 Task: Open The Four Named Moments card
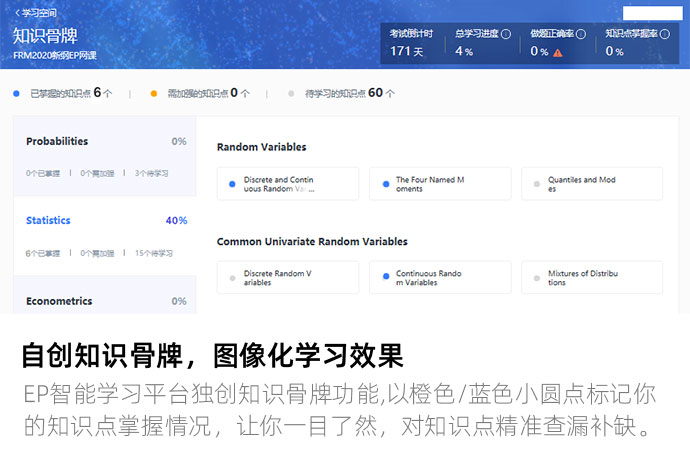point(440,184)
